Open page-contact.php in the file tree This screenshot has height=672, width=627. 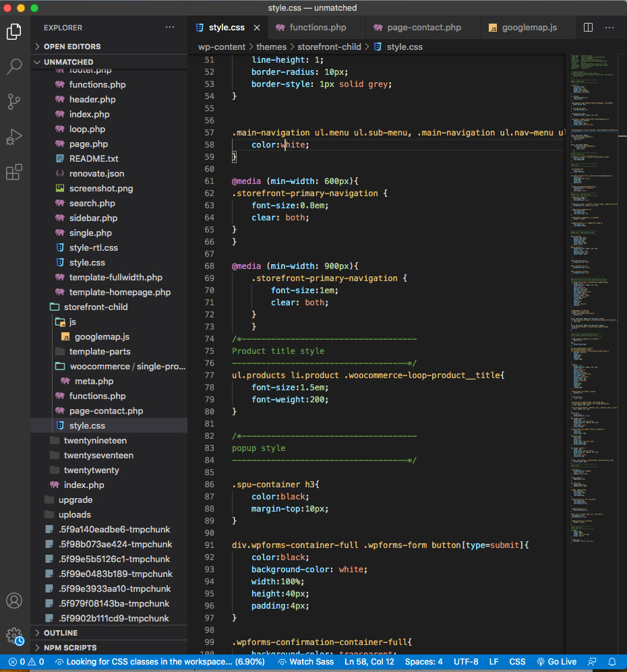coord(109,410)
